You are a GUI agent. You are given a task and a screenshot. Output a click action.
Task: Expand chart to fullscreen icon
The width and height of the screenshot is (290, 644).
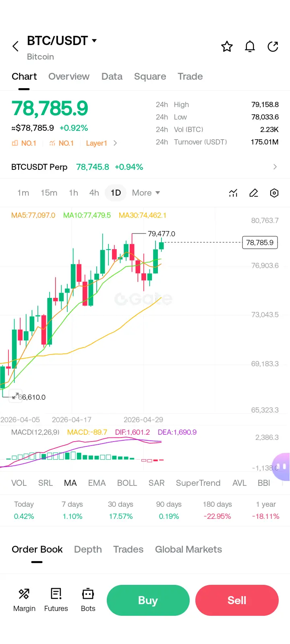[x=16, y=396]
